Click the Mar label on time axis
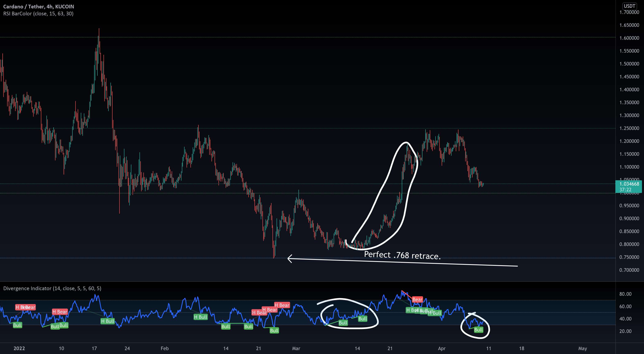Viewport: 644px width, 354px height. pyautogui.click(x=296, y=348)
